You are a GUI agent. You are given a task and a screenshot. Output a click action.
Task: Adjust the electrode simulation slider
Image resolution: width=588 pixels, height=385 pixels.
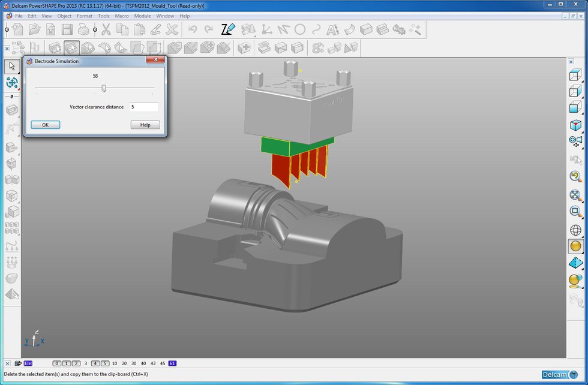(x=103, y=88)
